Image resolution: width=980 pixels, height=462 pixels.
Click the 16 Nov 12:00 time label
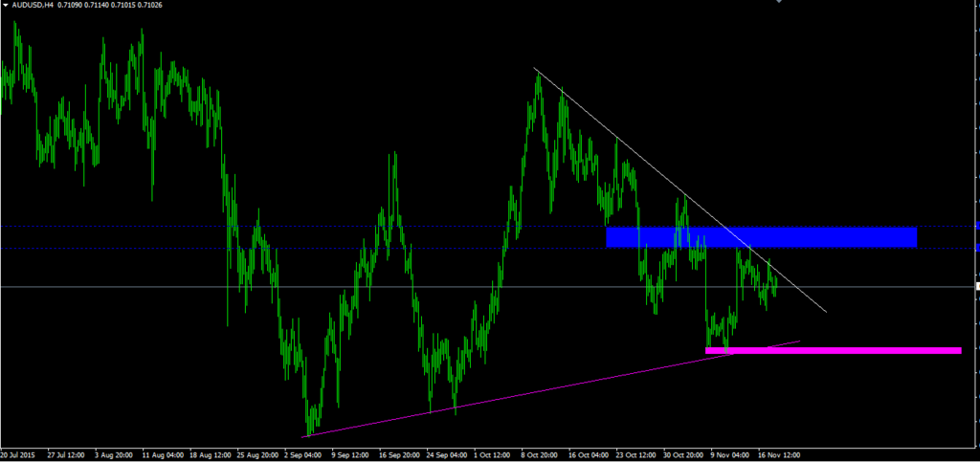click(x=778, y=455)
